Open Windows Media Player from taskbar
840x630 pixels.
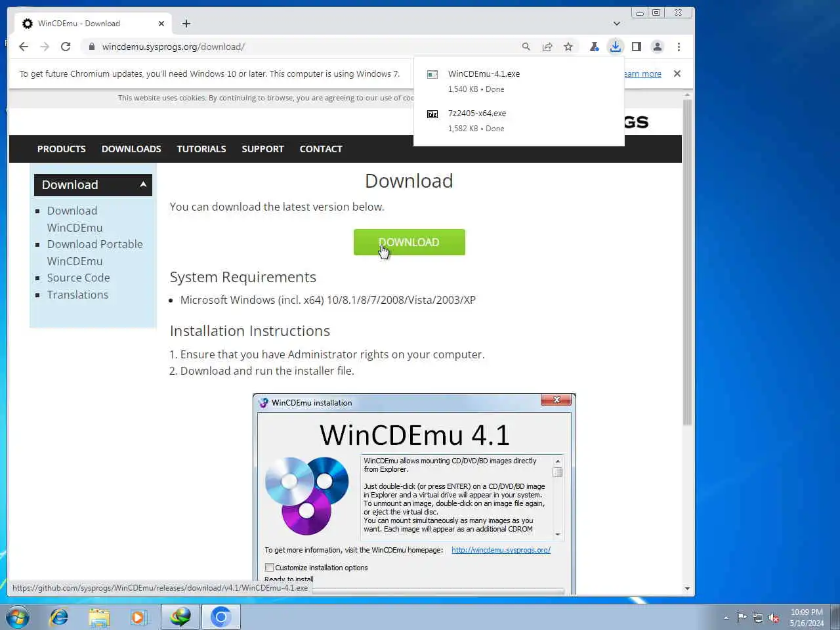(x=138, y=618)
